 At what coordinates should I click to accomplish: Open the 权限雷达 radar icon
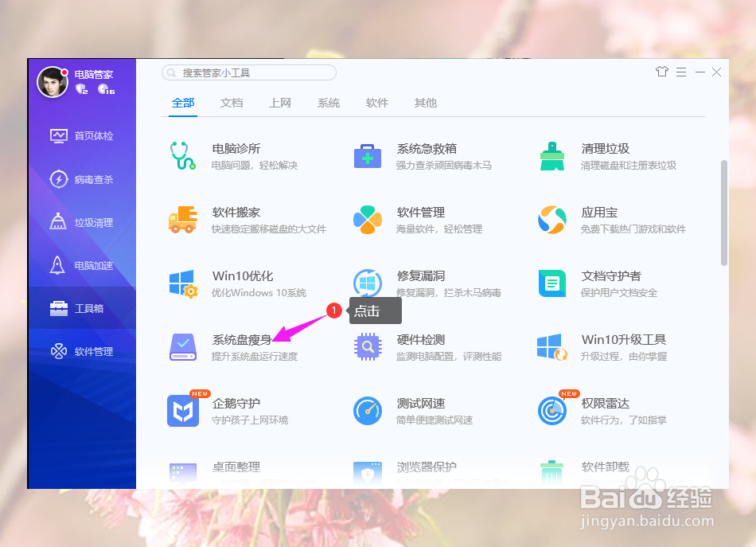point(552,411)
